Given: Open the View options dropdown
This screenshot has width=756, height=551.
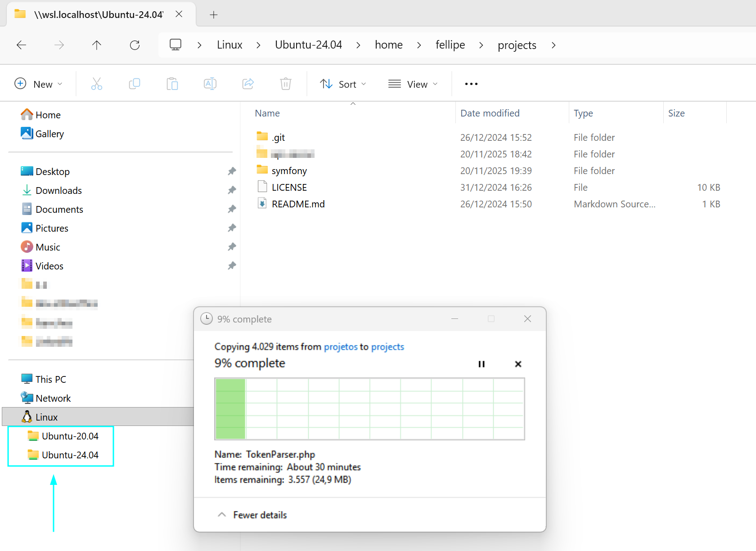Looking at the screenshot, I should pyautogui.click(x=413, y=84).
